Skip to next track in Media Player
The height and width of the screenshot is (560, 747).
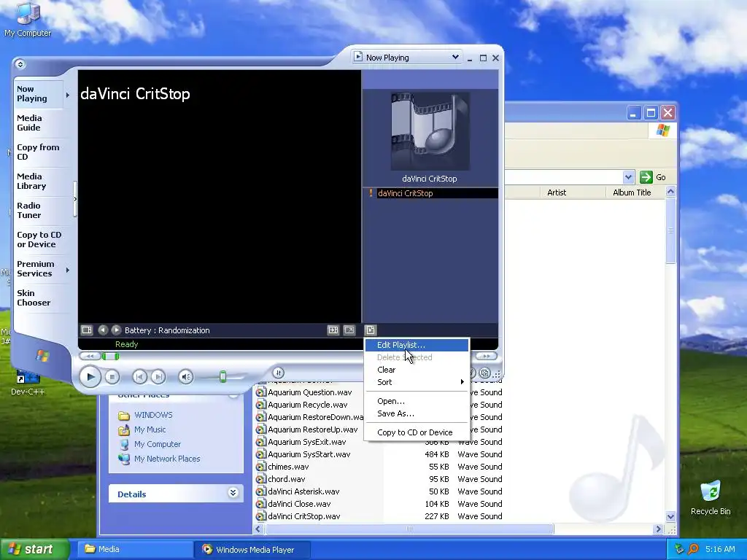pyautogui.click(x=158, y=377)
